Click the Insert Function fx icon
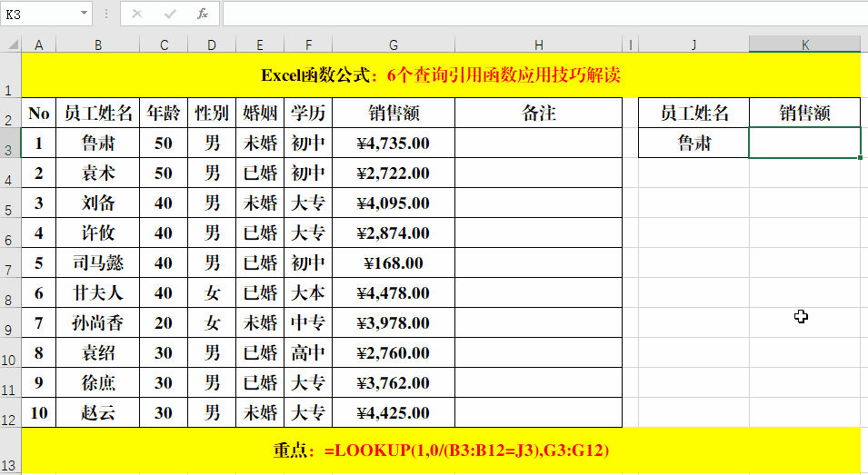The image size is (868, 475). [203, 14]
